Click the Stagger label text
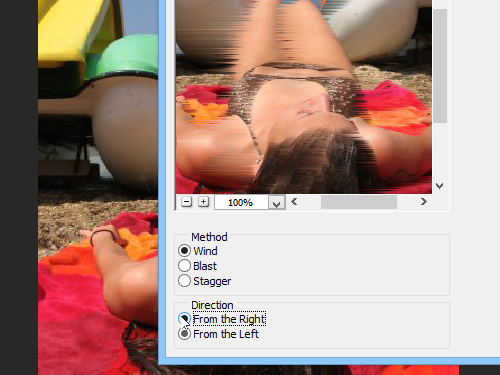 (212, 281)
